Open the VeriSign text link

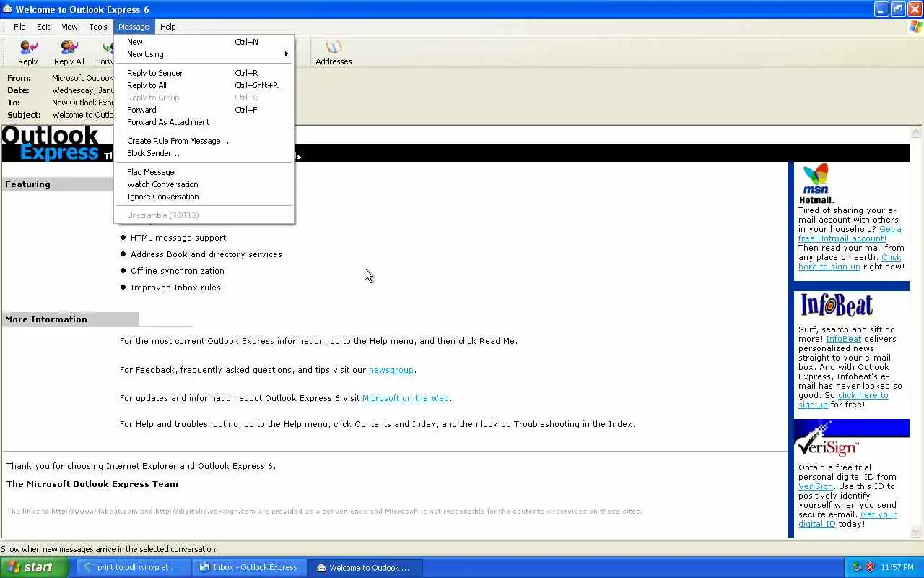(x=815, y=486)
